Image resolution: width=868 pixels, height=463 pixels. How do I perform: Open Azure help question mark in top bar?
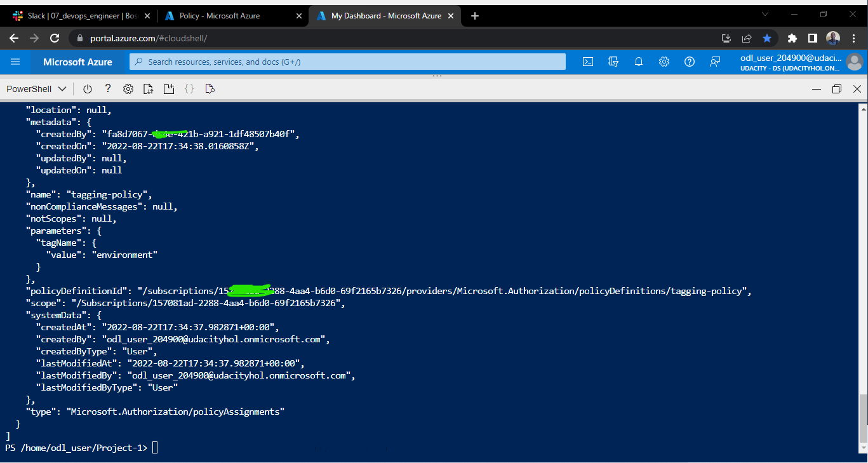coord(689,62)
